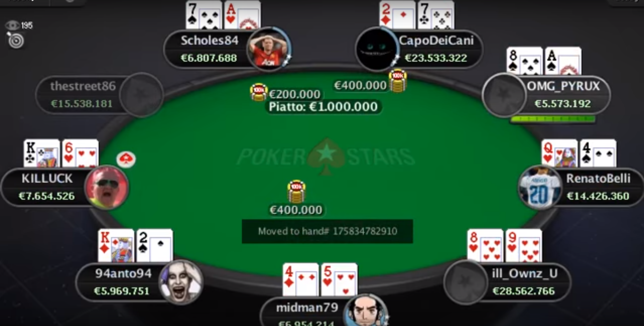
Task: Click the €200.000 bet chip stack
Action: [259, 92]
